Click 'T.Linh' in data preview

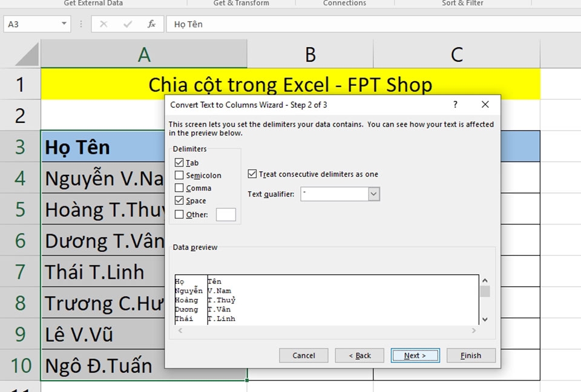coord(222,319)
